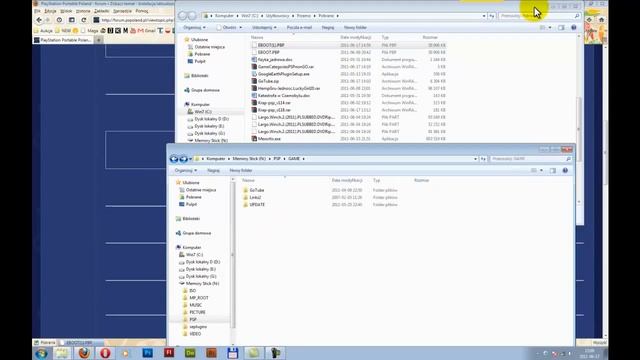Open new browser tab
The image size is (640, 360).
pyautogui.click(x=99, y=40)
